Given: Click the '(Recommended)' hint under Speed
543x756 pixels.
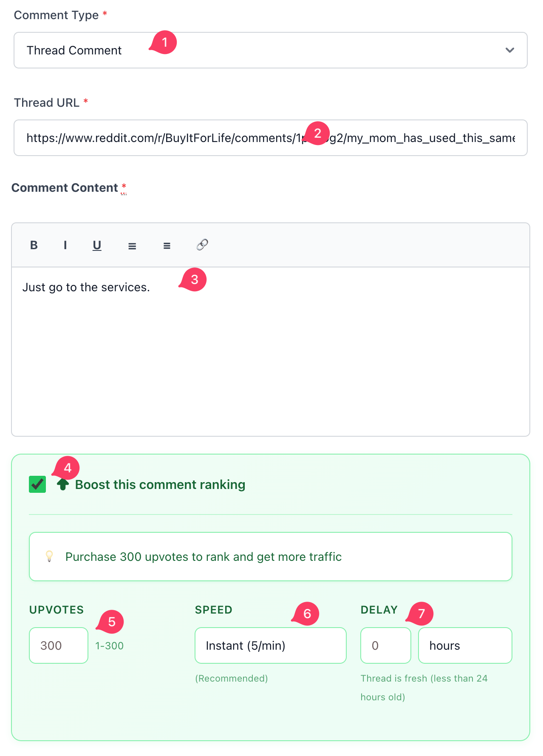Looking at the screenshot, I should (232, 678).
